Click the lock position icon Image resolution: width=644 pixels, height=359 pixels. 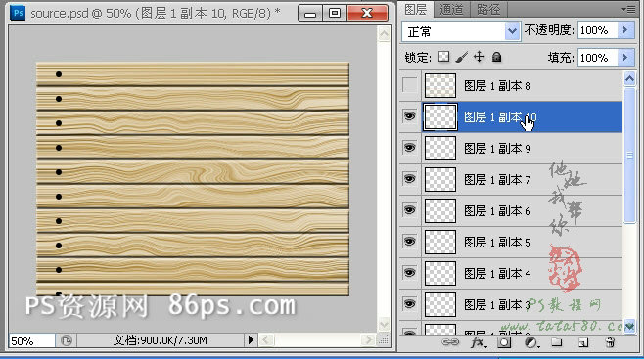click(479, 57)
